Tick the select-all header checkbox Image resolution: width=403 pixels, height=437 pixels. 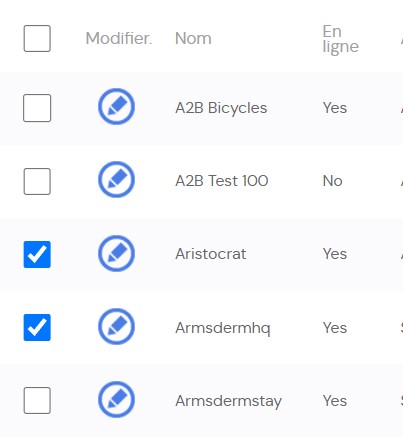(x=37, y=38)
